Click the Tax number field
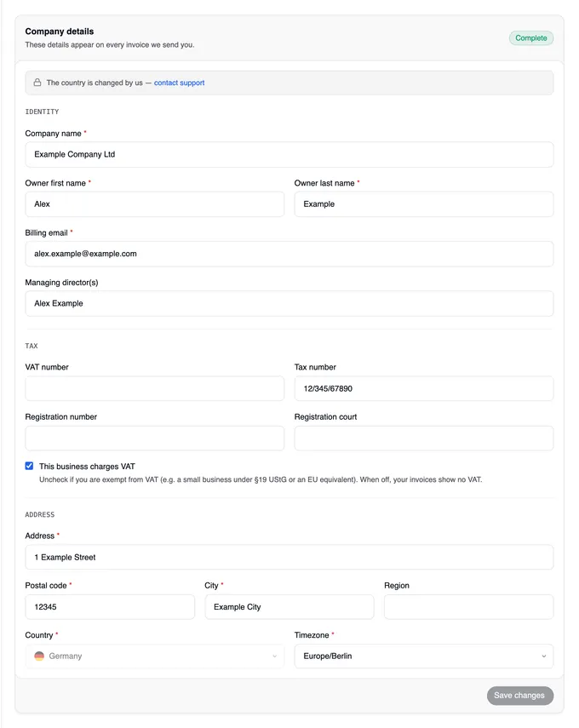The width and height of the screenshot is (579, 728). click(423, 388)
